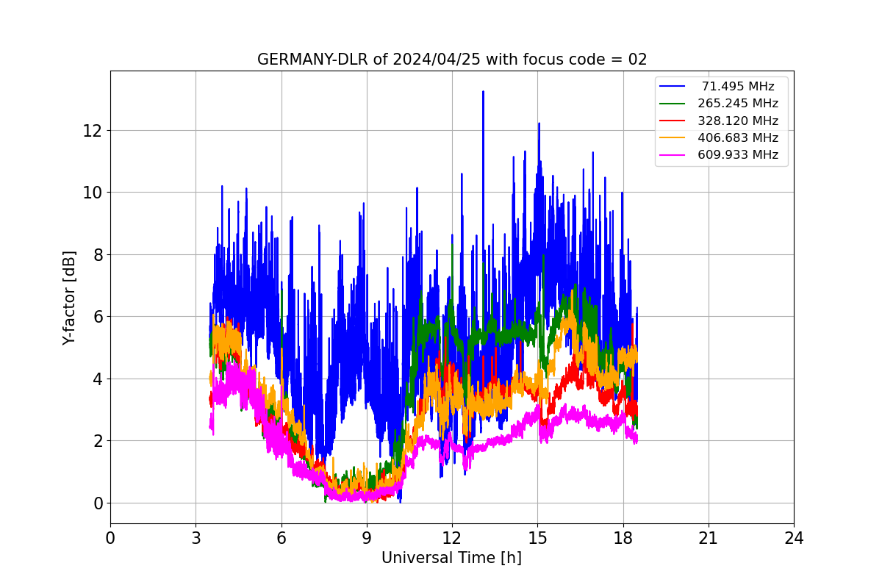
Task: Click the x-axis tick label '24'
Action: (x=794, y=539)
